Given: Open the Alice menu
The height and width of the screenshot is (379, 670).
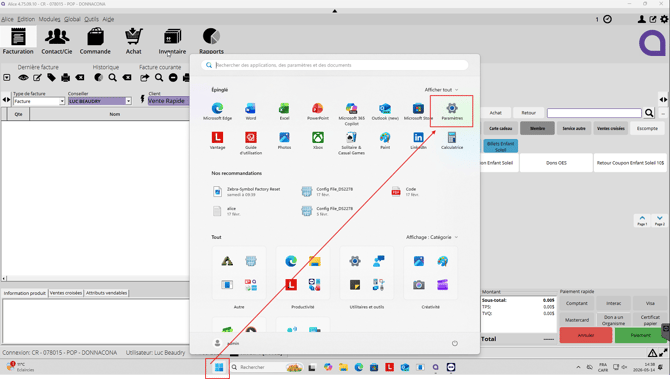Looking at the screenshot, I should (7, 19).
